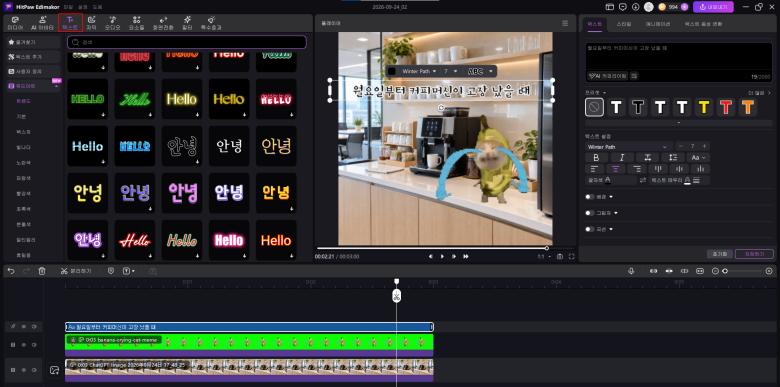Open the Media tab icon in top toolbar
This screenshot has width=780, height=387.
(15, 23)
